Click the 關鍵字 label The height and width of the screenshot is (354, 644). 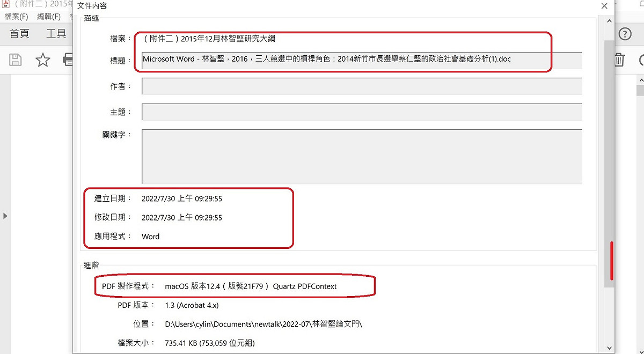pyautogui.click(x=117, y=135)
